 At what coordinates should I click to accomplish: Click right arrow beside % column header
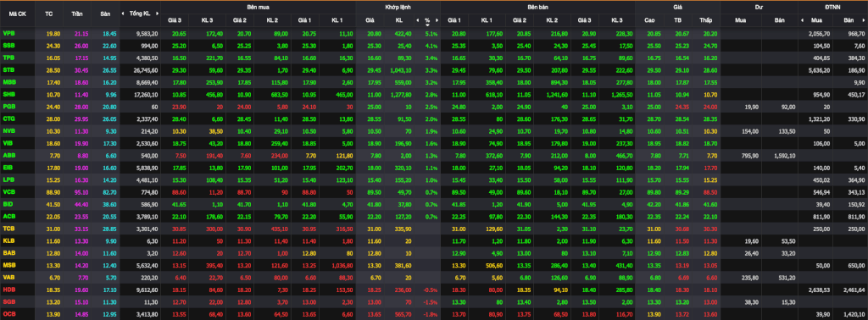coord(437,20)
